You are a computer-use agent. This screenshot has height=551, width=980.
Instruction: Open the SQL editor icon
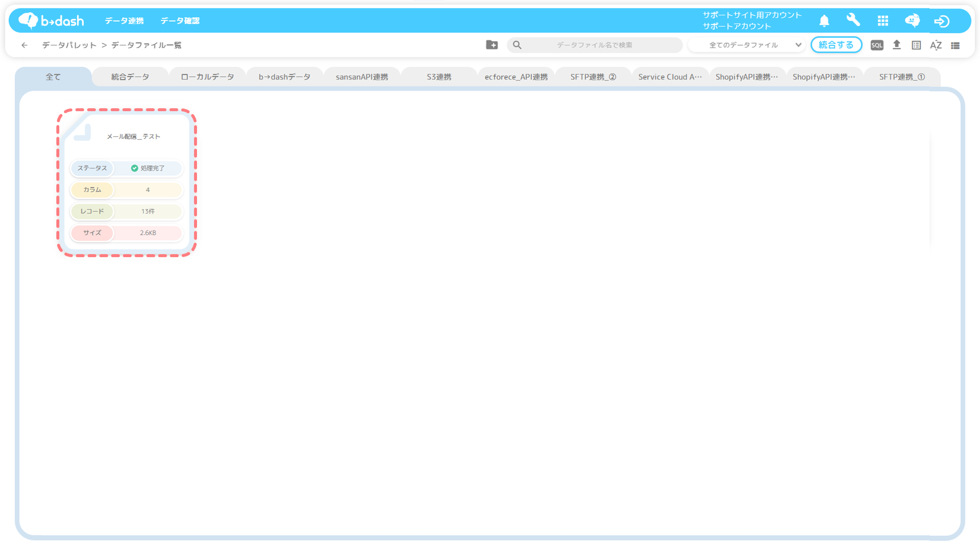click(877, 45)
